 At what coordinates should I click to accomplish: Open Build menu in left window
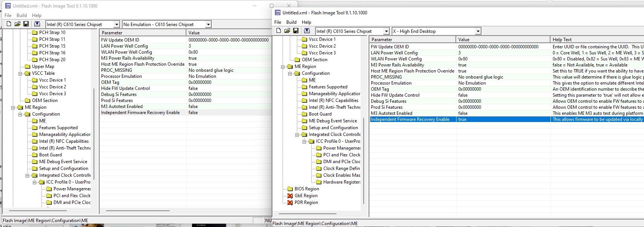coord(22,15)
